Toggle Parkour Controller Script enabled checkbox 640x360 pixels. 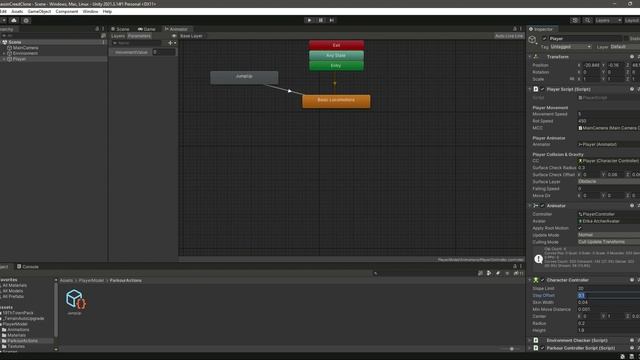pos(542,348)
